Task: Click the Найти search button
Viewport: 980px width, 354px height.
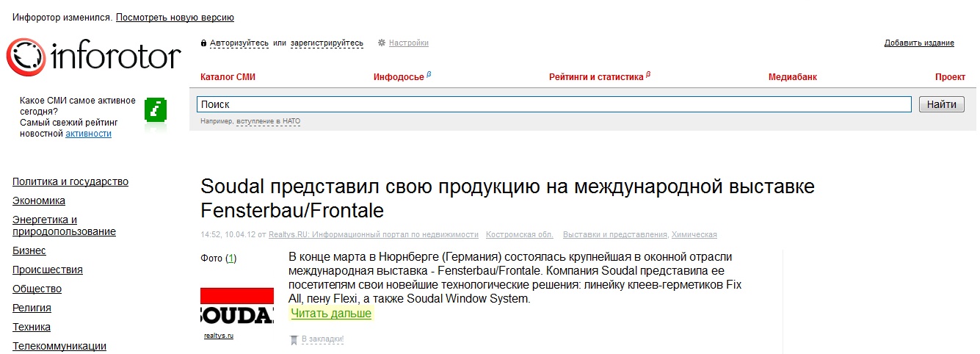Action: (x=941, y=104)
